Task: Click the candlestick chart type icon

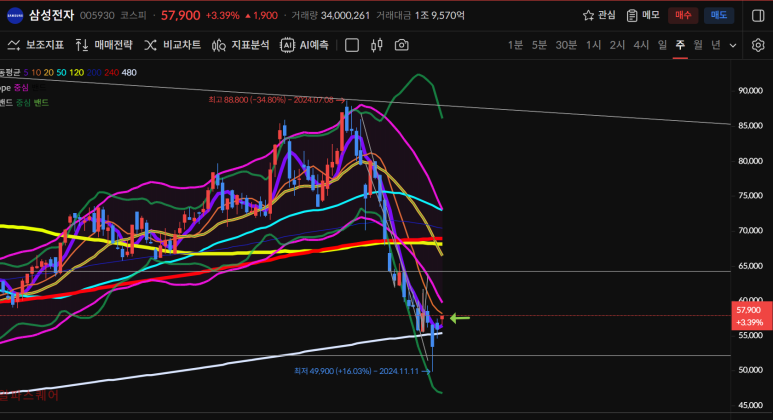Action: pos(377,45)
